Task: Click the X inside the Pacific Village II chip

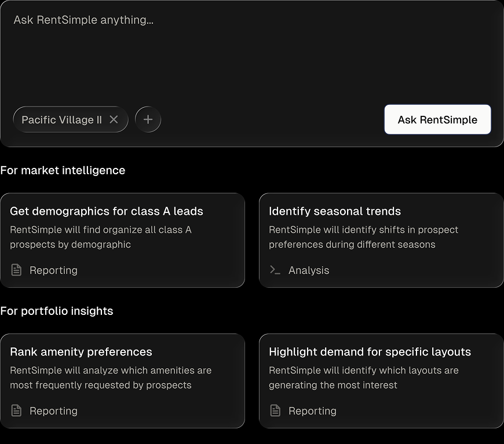Action: [114, 119]
